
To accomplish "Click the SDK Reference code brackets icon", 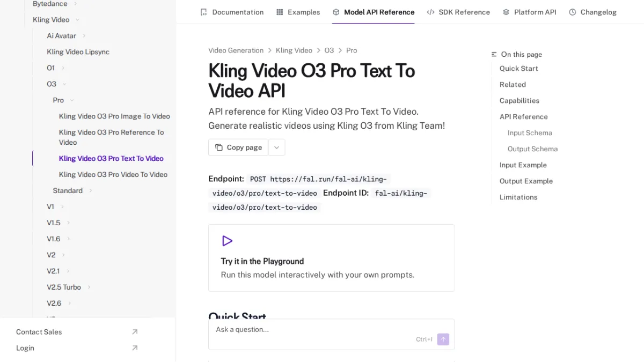I will [x=430, y=12].
